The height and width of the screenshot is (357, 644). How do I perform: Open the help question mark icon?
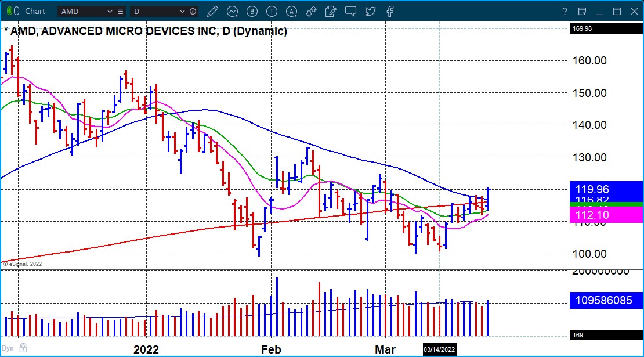click(565, 12)
